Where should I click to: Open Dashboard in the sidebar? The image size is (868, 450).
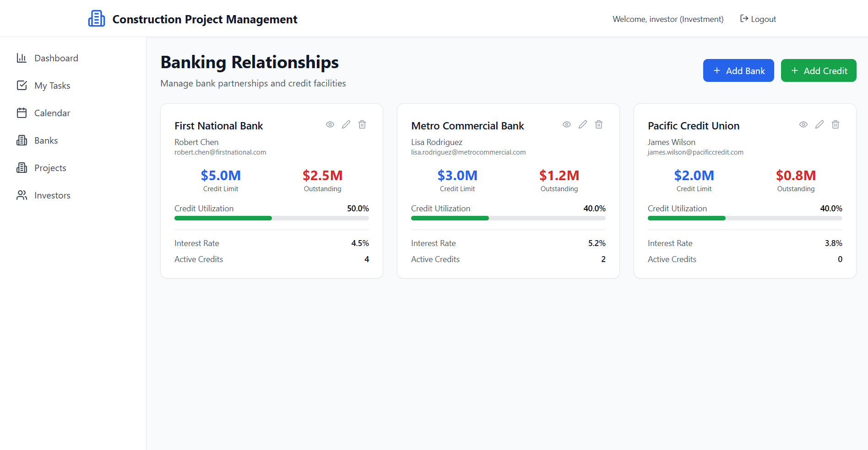tap(56, 58)
